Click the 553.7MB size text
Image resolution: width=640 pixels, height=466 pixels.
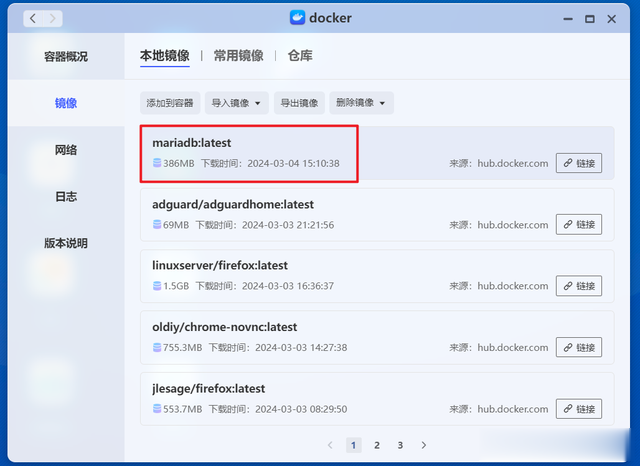(x=182, y=409)
